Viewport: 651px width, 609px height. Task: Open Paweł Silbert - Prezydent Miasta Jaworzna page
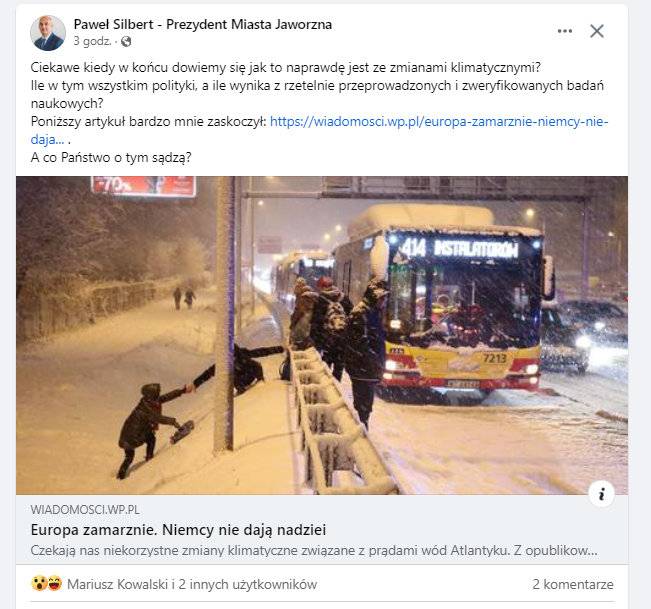point(203,24)
